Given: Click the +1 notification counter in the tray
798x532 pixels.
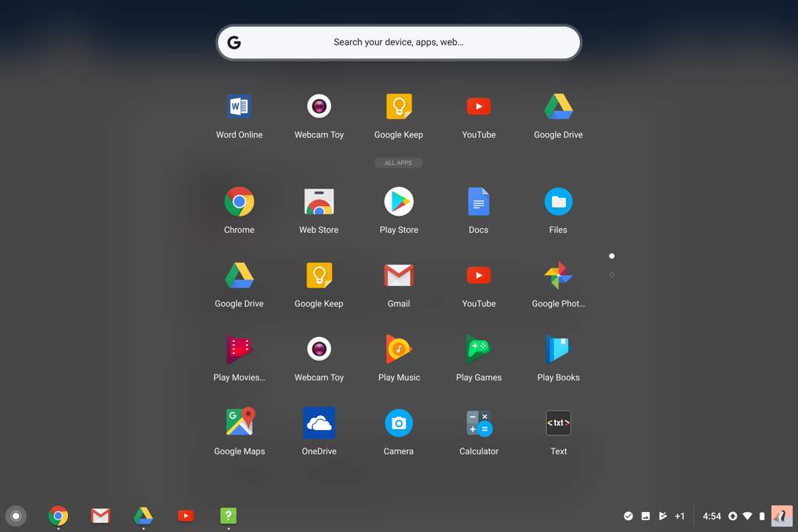Looking at the screenshot, I should [x=680, y=516].
